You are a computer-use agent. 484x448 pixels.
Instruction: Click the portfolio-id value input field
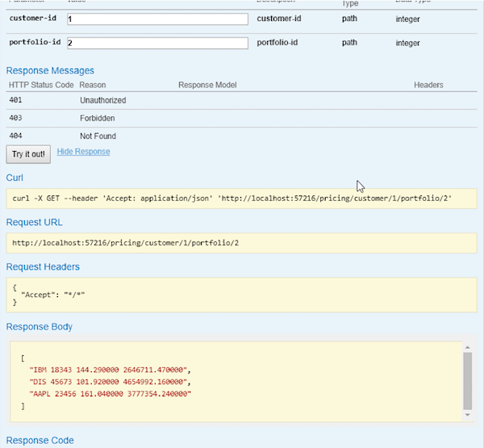click(x=156, y=43)
